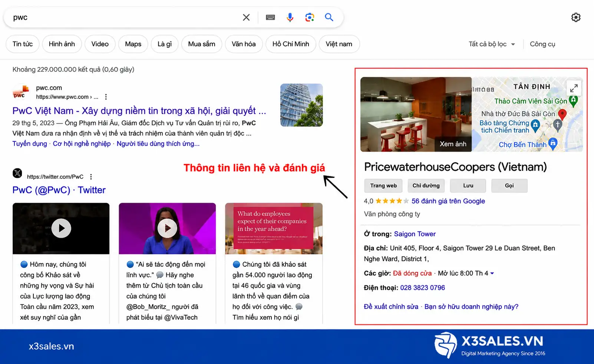
Task: Click the Gọi call button
Action: coord(509,186)
